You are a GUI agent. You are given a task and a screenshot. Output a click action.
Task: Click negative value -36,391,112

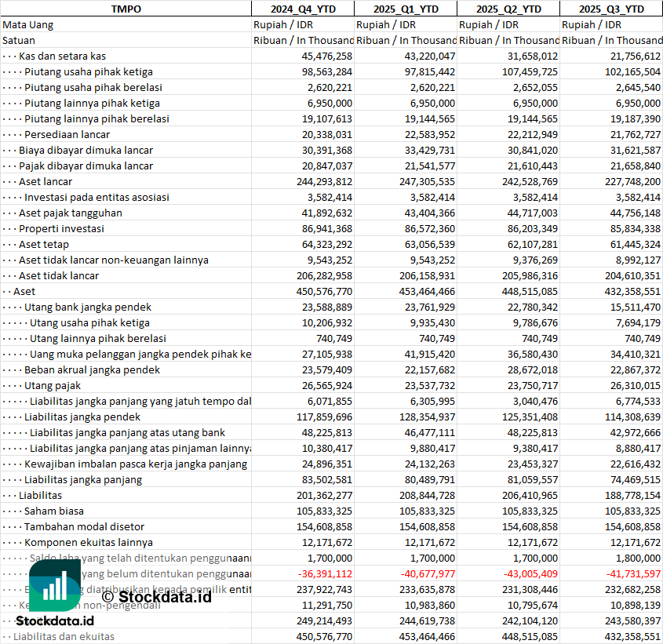click(325, 574)
